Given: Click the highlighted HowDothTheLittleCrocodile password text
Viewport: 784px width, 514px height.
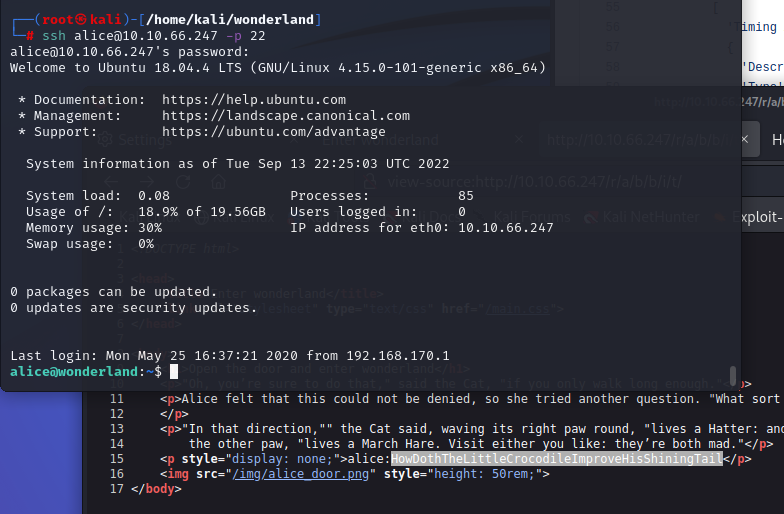Looking at the screenshot, I should pyautogui.click(x=556, y=458).
